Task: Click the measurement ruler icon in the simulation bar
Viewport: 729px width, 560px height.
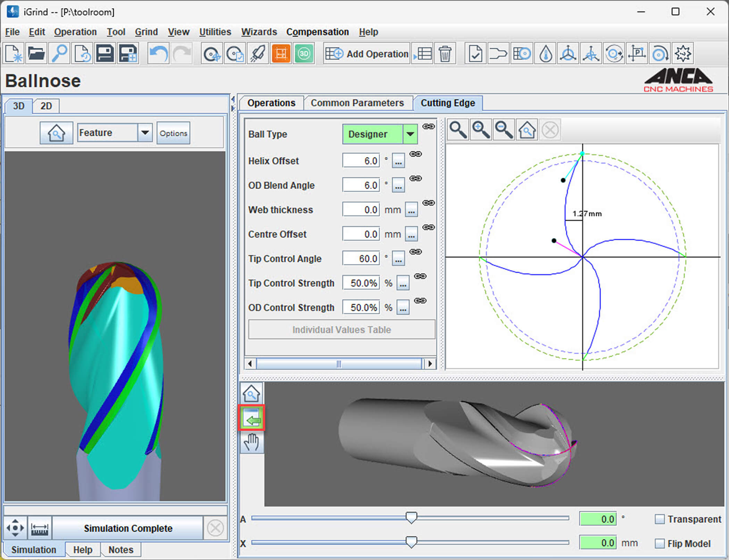Action: [x=40, y=528]
